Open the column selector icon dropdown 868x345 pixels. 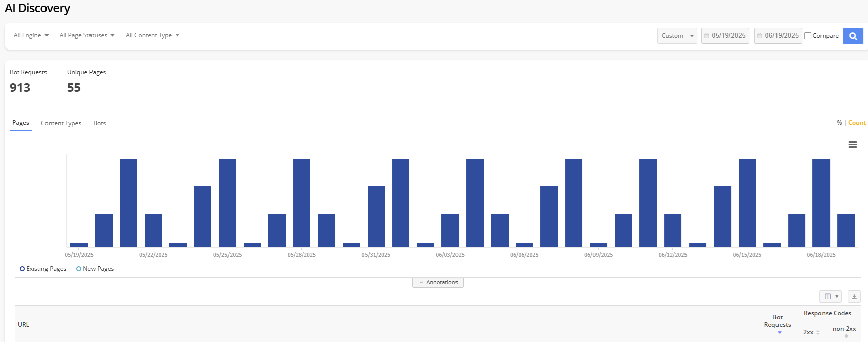click(830, 297)
